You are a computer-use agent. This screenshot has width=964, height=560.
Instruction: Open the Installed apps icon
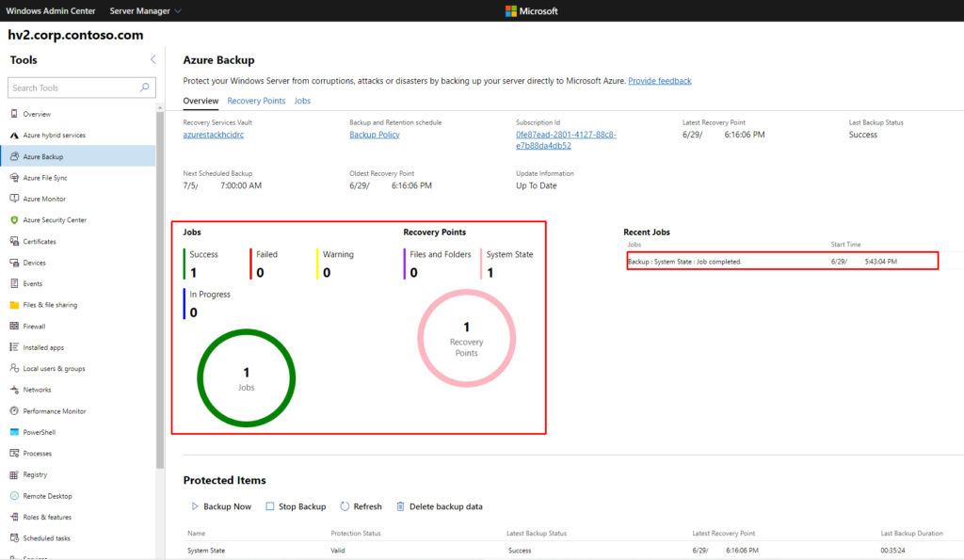pos(14,347)
